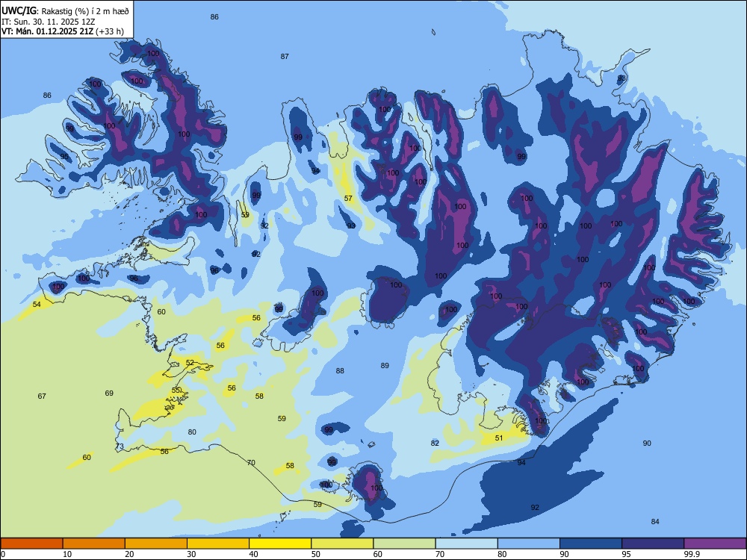Image resolution: width=747 pixels, height=560 pixels.
Task: Click the map value '69' west of Reykjanes
Action: click(x=109, y=393)
